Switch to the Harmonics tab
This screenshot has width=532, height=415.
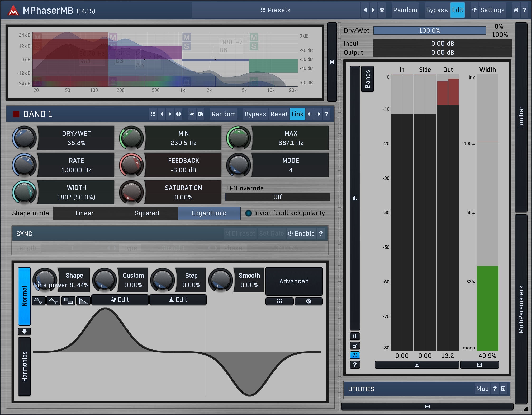tap(24, 366)
